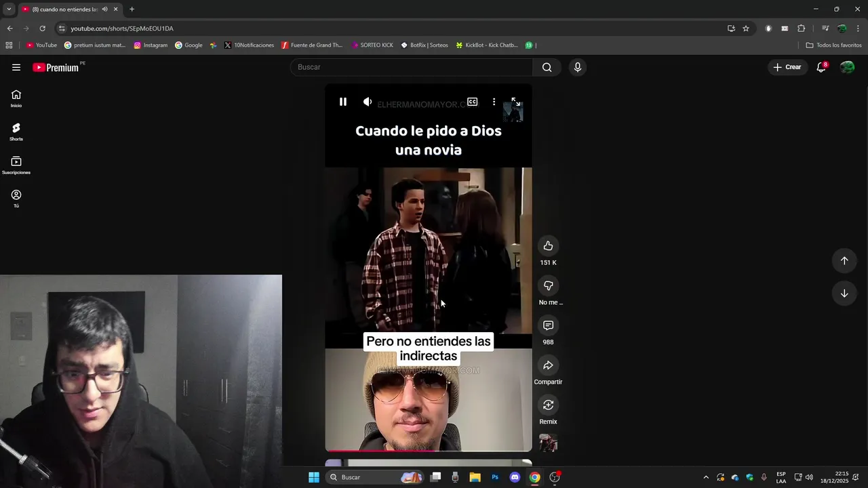Open the tab search dropdown arrow
This screenshot has height=488, width=868.
coord(9,9)
